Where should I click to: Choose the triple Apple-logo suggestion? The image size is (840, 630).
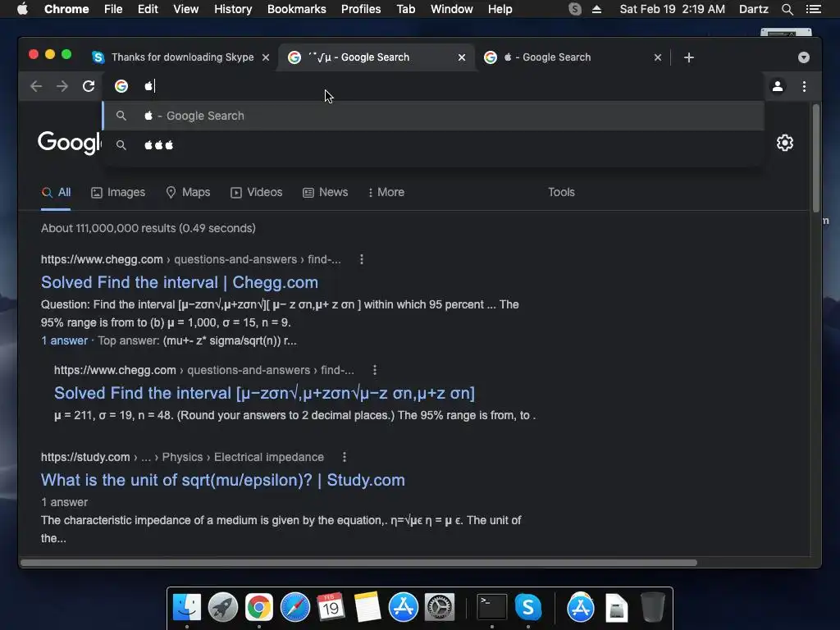coord(433,145)
